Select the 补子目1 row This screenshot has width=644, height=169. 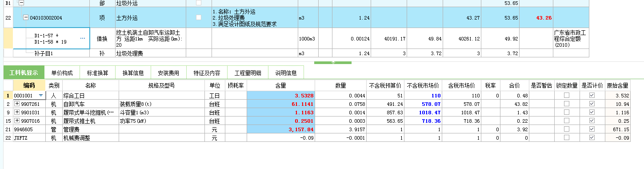pyautogui.click(x=296, y=53)
